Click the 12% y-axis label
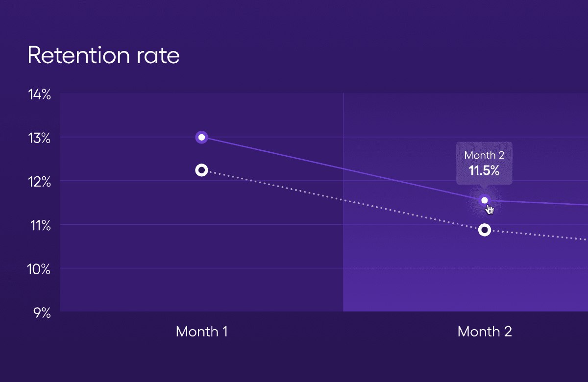 39,182
